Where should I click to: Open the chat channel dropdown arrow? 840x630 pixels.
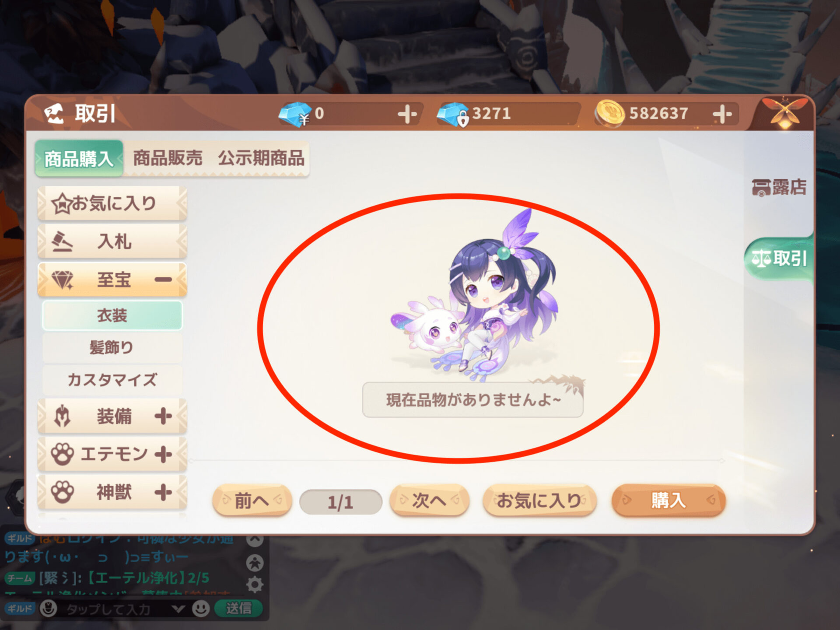tap(178, 609)
